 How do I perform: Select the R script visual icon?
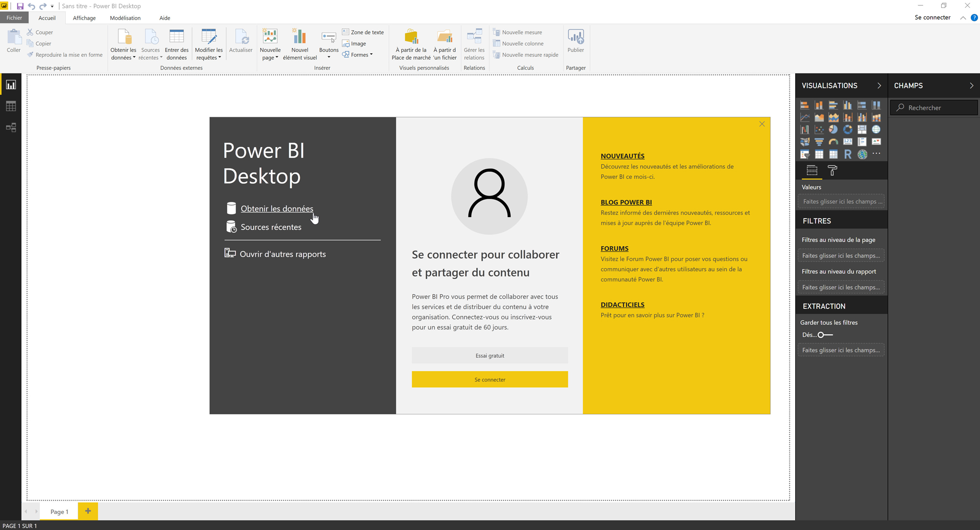(x=848, y=154)
